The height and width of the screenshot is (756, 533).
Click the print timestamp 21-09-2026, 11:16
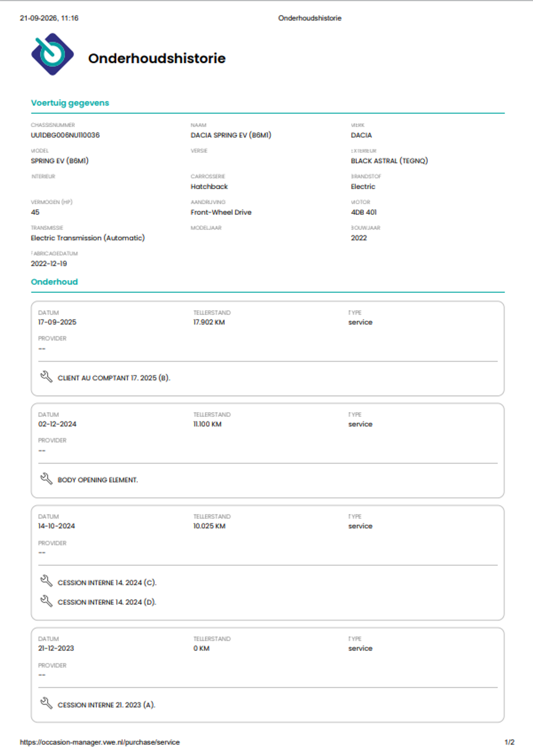[49, 18]
